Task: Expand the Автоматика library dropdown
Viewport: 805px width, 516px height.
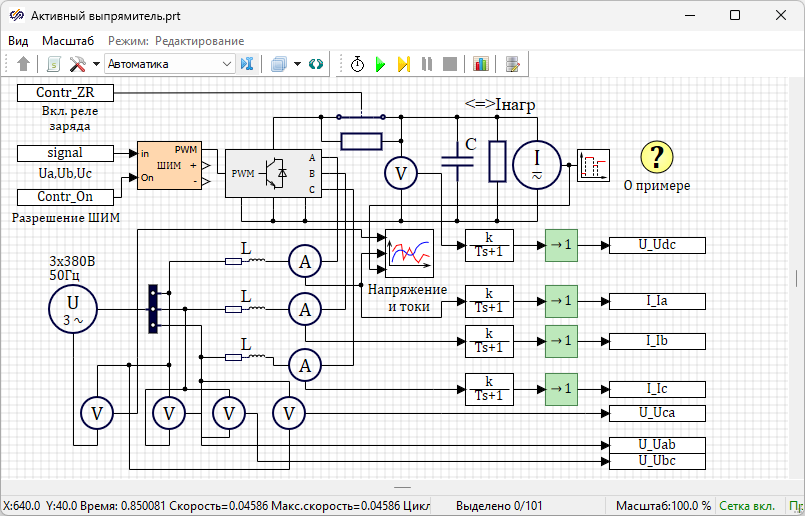Action: coord(226,64)
